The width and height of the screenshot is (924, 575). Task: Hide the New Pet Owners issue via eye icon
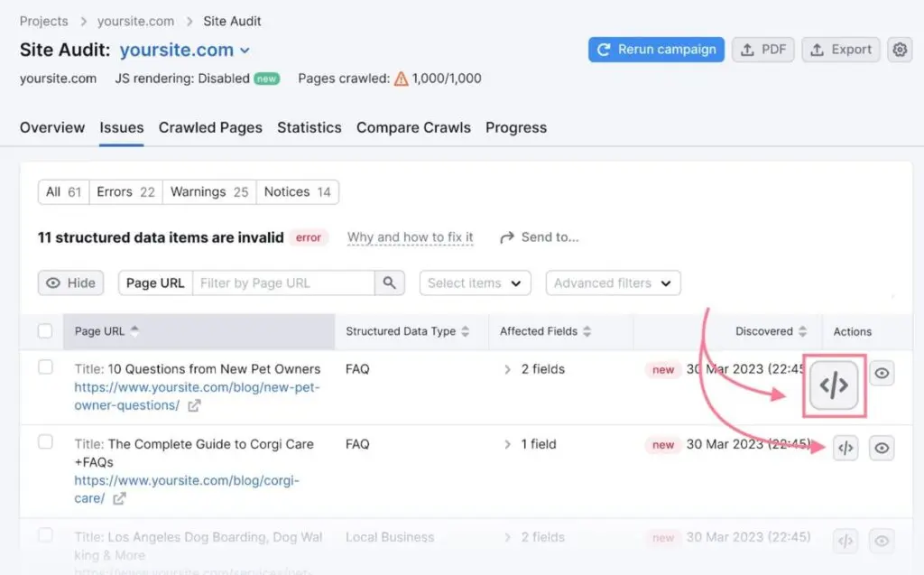point(882,373)
